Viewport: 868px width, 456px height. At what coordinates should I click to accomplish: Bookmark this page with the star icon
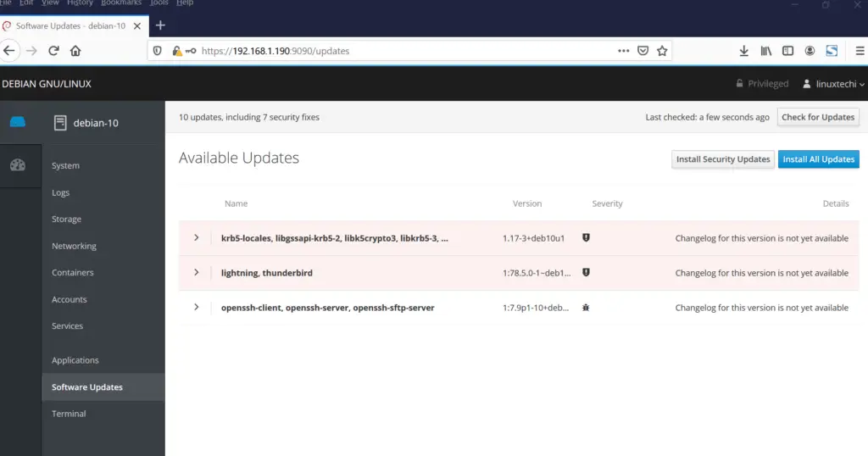click(662, 51)
